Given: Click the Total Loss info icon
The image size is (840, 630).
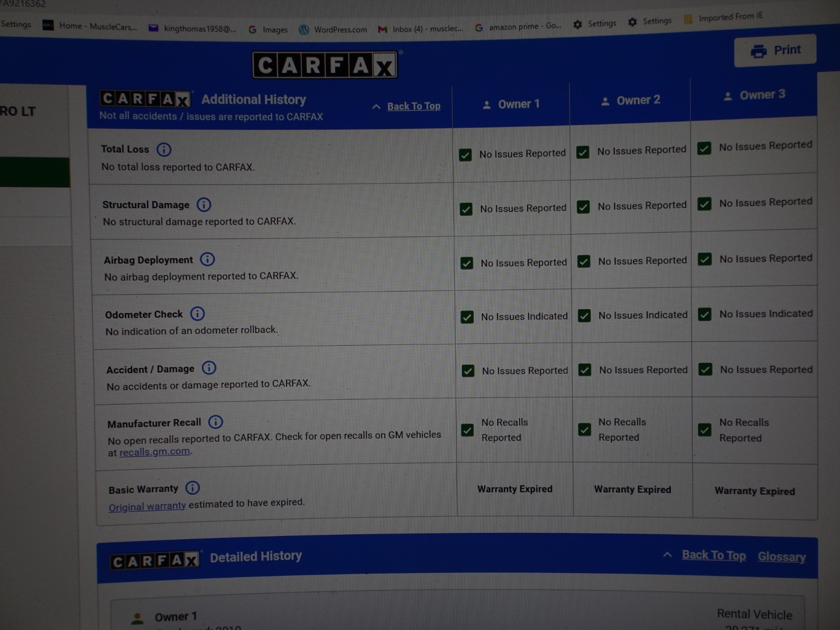Looking at the screenshot, I should point(164,150).
